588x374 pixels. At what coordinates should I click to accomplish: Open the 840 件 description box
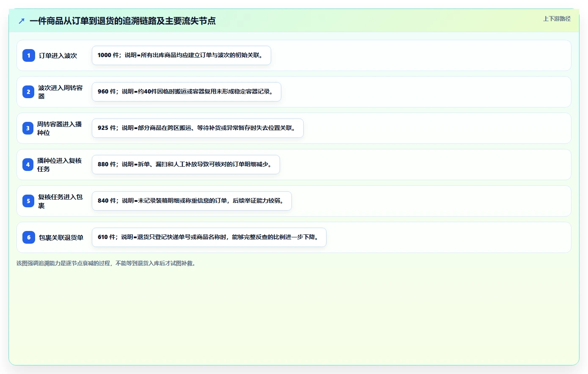(192, 201)
